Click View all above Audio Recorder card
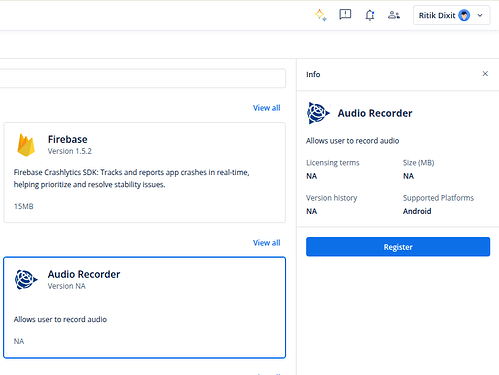499x375 pixels. click(x=266, y=243)
